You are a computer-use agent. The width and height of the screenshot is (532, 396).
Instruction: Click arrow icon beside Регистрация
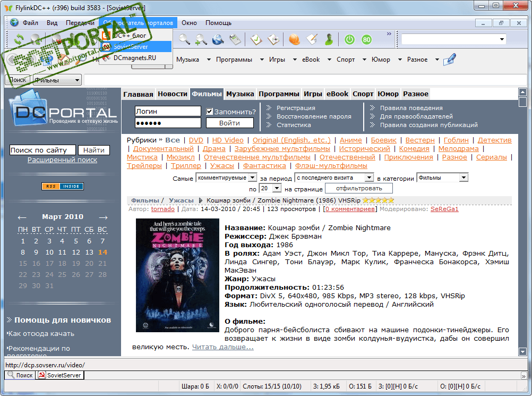point(269,108)
